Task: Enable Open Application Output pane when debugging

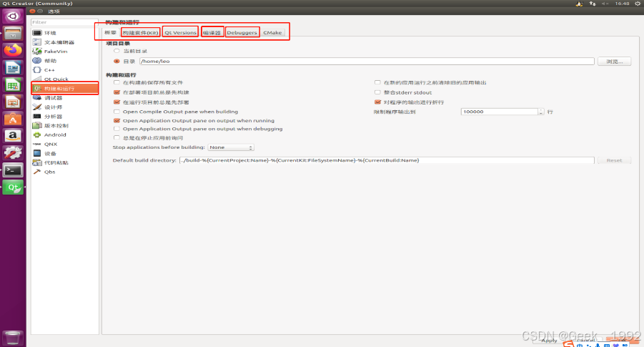Action: 117,129
